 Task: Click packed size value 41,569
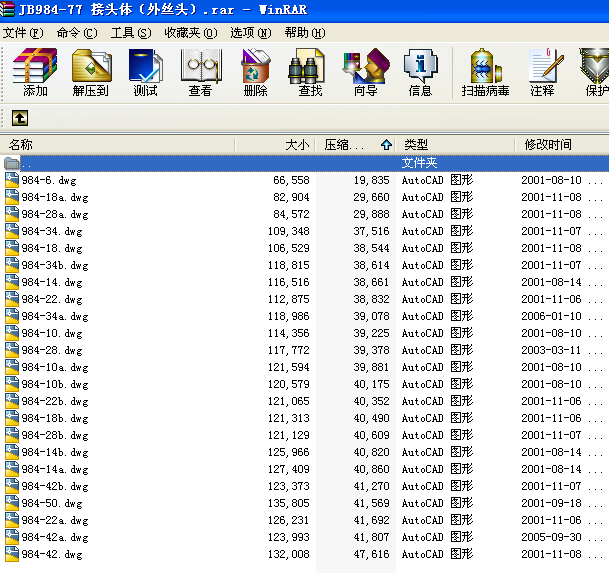[x=371, y=503]
